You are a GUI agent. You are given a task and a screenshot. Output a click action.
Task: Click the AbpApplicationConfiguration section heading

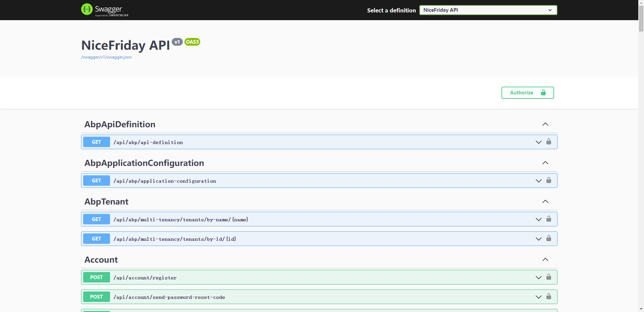point(144,163)
